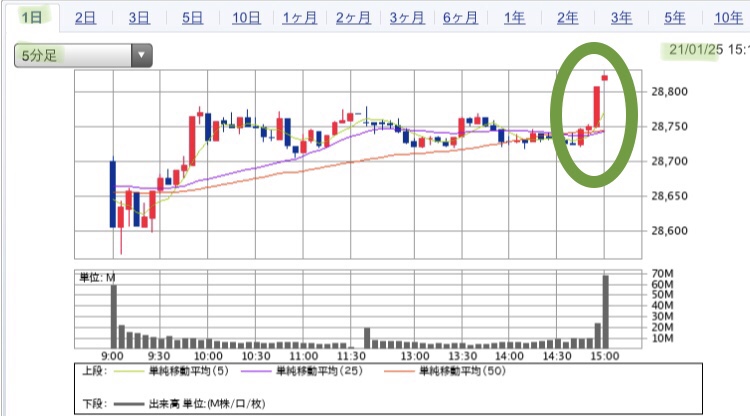Image resolution: width=750 pixels, height=416 pixels.
Task: Click the 14:30 time axis label
Action: tap(557, 356)
